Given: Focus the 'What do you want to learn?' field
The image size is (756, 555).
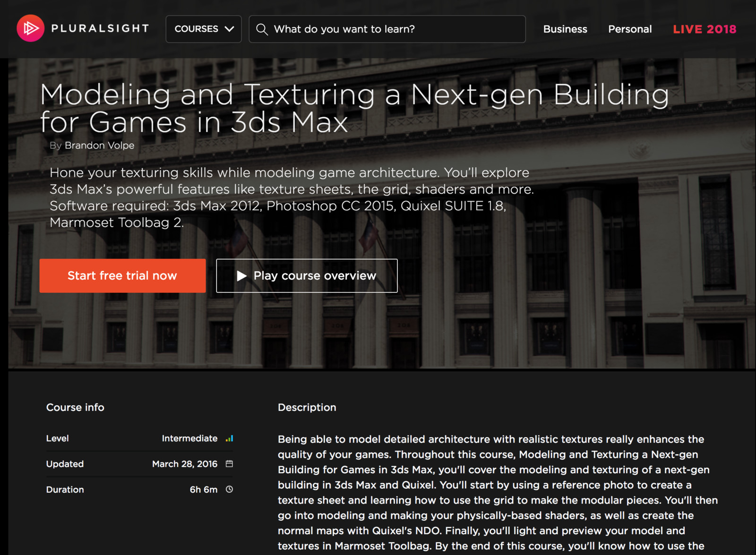Looking at the screenshot, I should click(x=387, y=29).
